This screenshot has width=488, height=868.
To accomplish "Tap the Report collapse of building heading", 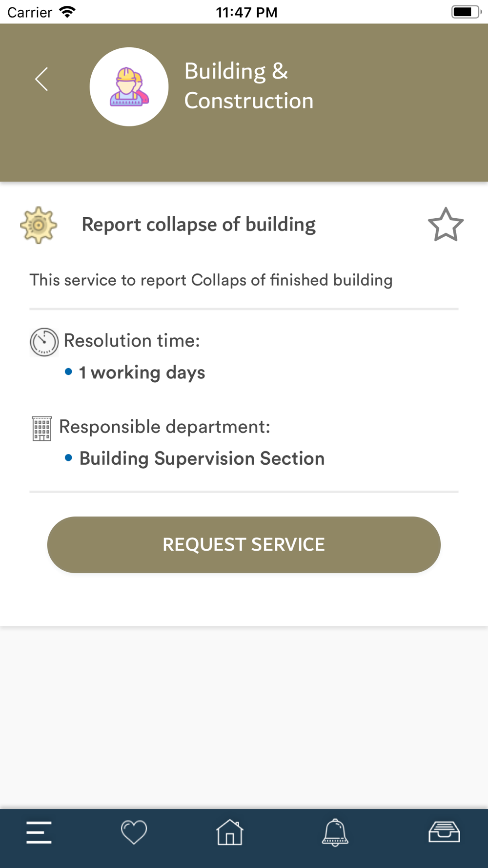I will (x=199, y=225).
